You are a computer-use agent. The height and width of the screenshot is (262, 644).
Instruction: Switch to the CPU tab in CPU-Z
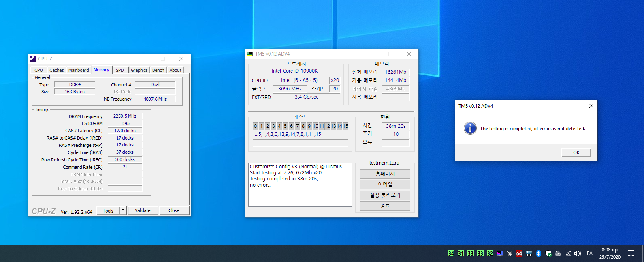39,70
